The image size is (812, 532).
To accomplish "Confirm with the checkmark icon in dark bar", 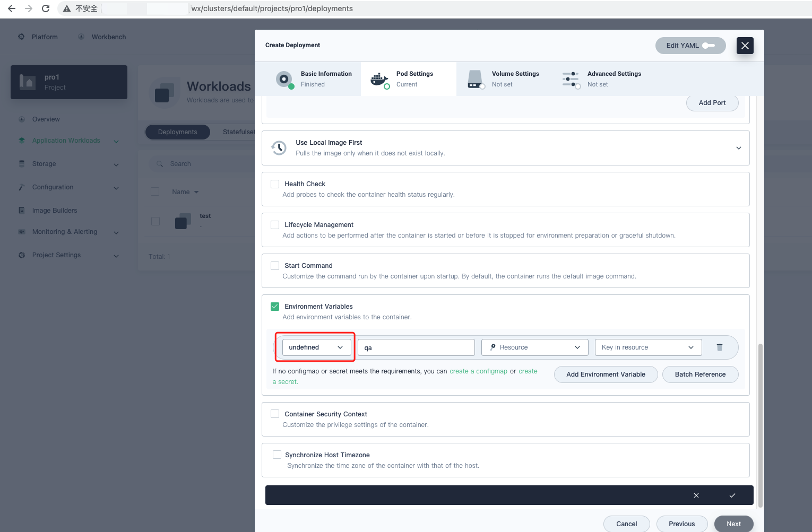I will pos(733,495).
